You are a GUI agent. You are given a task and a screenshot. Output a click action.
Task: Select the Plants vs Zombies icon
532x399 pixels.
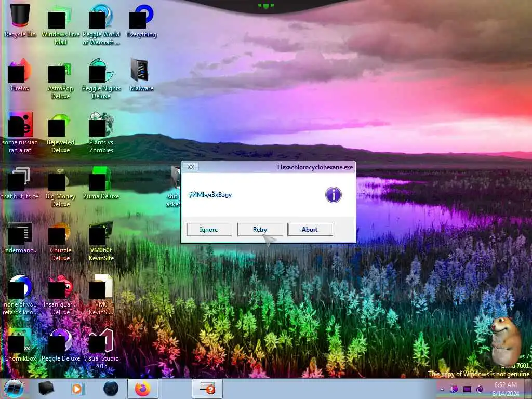click(101, 132)
